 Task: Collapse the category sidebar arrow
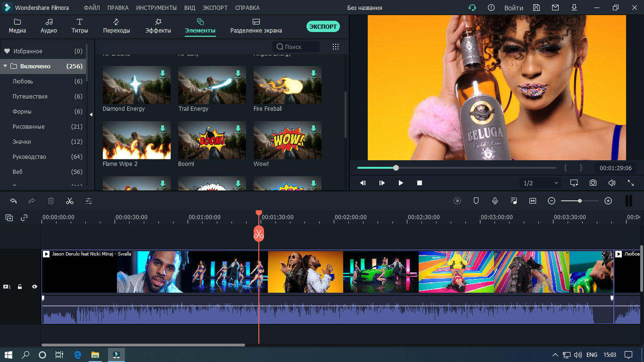(x=91, y=114)
